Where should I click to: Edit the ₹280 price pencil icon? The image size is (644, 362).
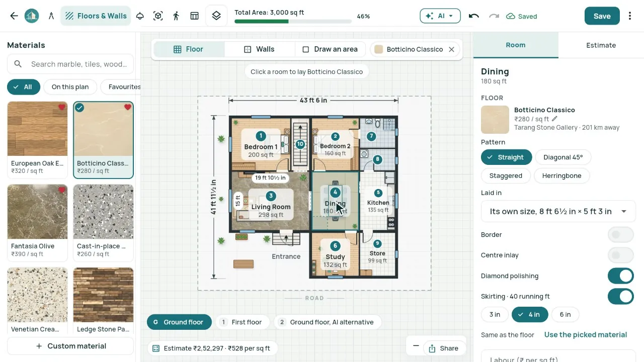point(554,119)
